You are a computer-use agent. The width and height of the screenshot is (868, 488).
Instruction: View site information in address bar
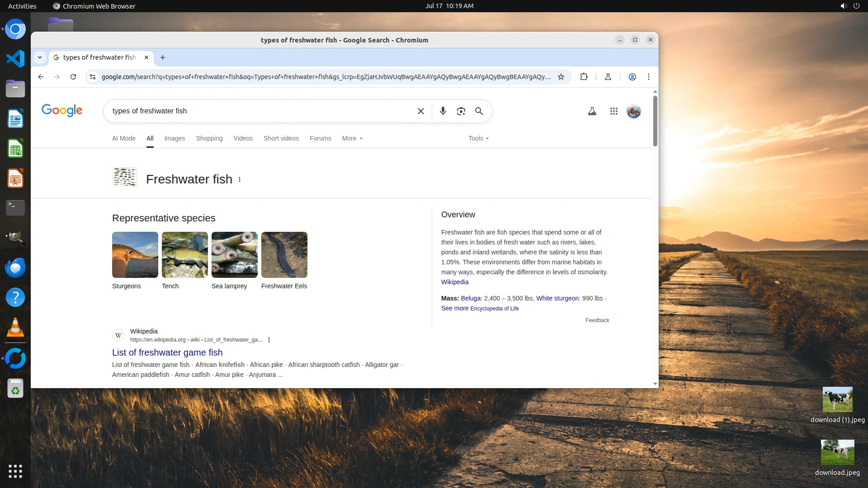click(93, 77)
